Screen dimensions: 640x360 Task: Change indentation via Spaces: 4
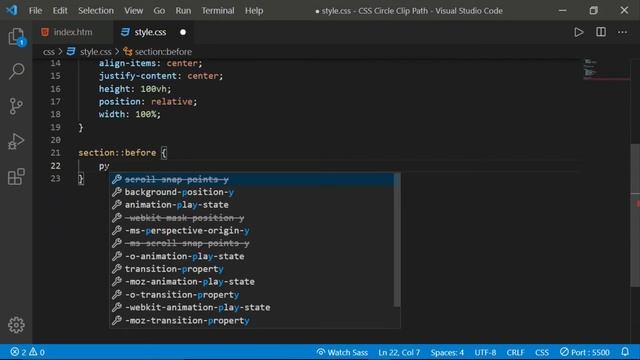click(447, 352)
